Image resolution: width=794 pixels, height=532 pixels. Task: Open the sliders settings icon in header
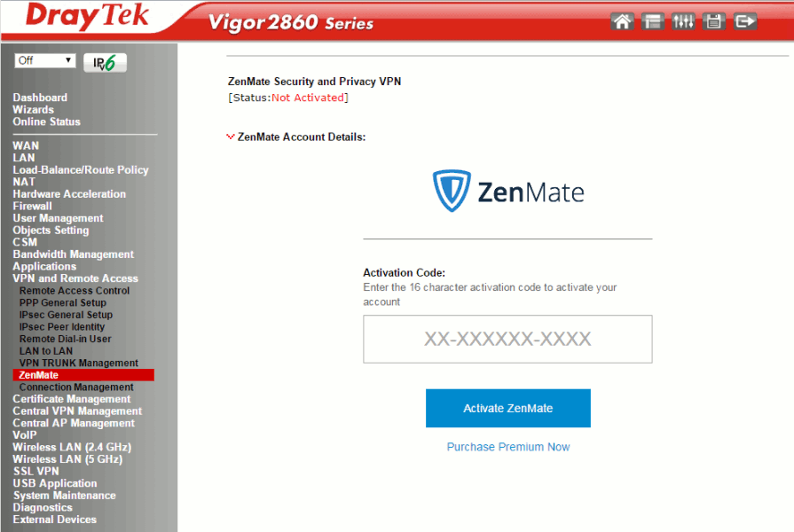click(683, 22)
